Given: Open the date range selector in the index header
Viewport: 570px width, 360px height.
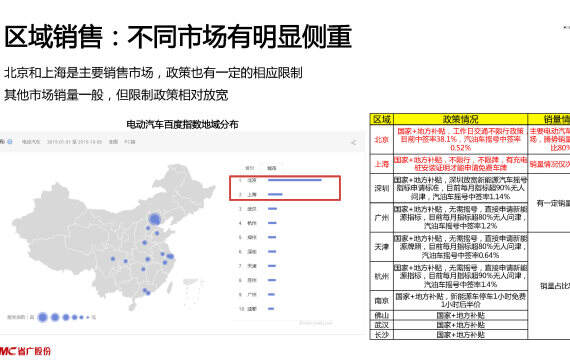Looking at the screenshot, I should click(x=74, y=142).
